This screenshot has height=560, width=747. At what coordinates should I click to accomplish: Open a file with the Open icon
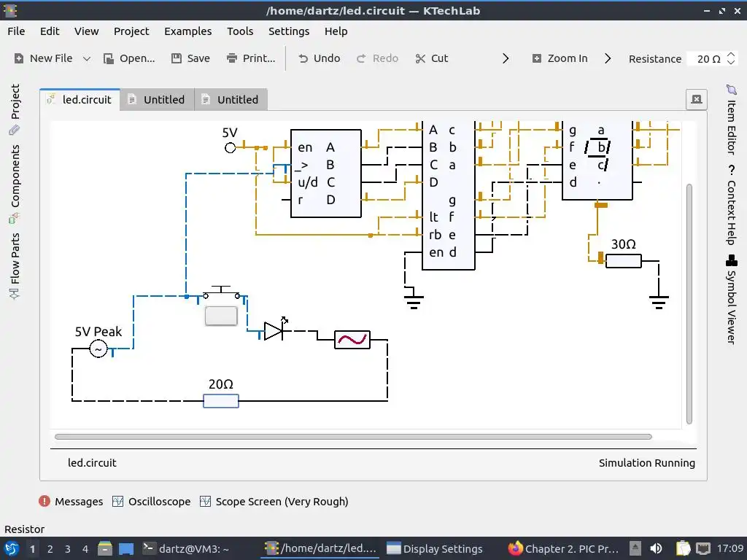(x=109, y=58)
